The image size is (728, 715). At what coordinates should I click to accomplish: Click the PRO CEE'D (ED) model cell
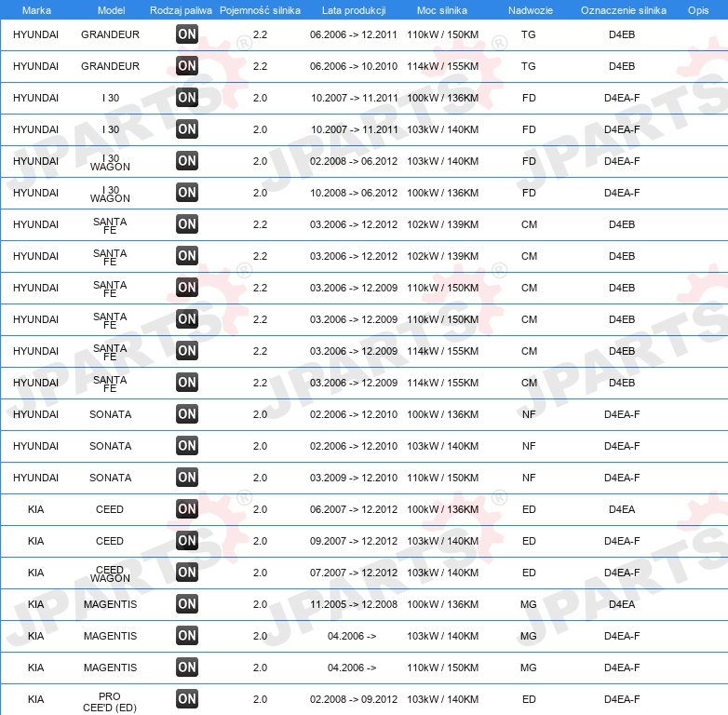(x=110, y=702)
